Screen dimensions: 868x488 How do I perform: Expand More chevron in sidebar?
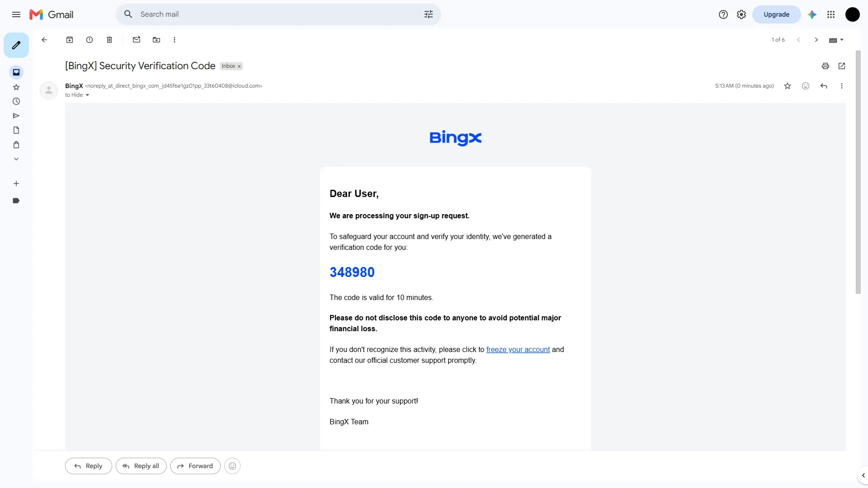tap(16, 159)
